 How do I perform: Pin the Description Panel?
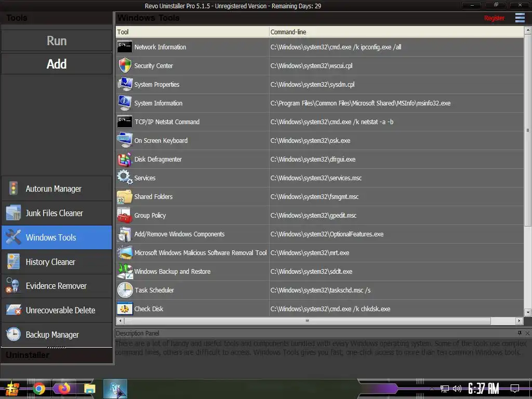[x=520, y=333]
